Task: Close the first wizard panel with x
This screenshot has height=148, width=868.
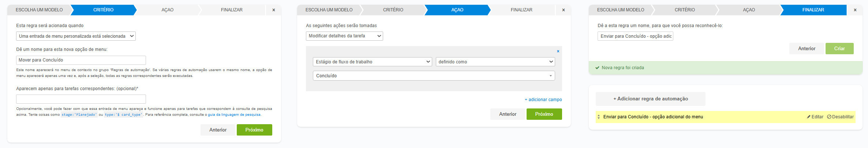Action: tap(273, 10)
